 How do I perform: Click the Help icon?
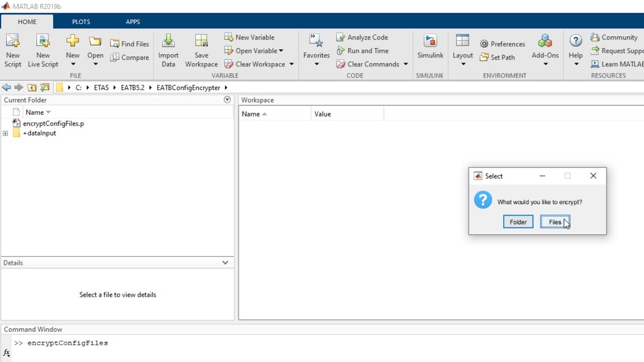tap(576, 41)
